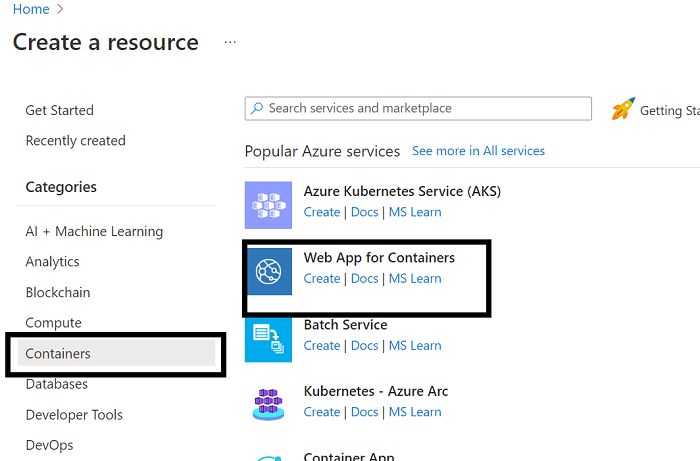Open MS Learn for Batch Service
Image resolution: width=700 pixels, height=461 pixels.
[x=415, y=345]
